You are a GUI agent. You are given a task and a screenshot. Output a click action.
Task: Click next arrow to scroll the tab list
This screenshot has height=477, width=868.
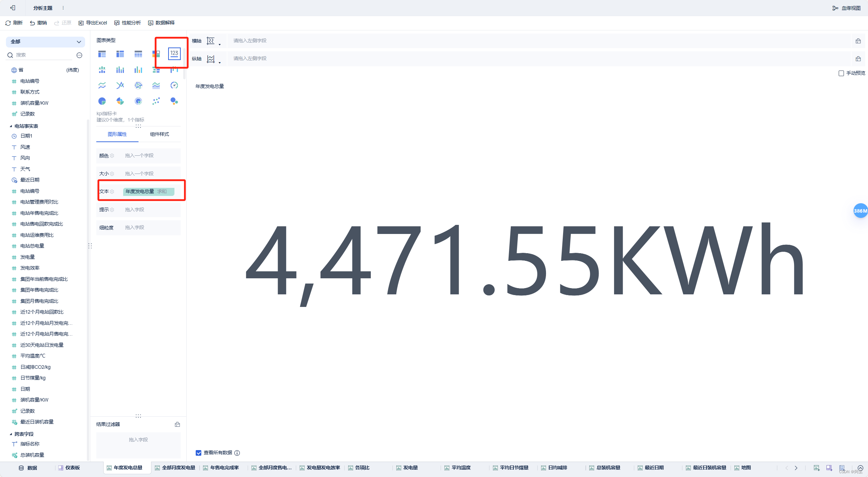(796, 468)
